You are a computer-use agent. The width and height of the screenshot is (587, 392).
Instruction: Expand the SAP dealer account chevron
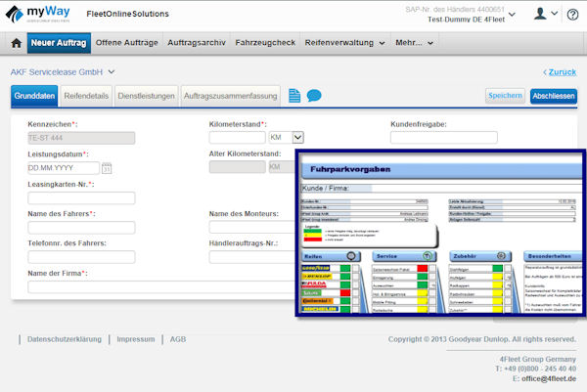click(x=512, y=15)
